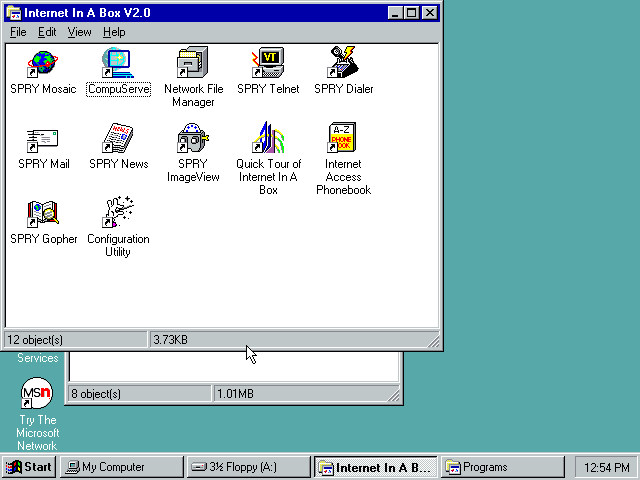
Task: Click the '12 object(s)' status bar text
Action: pyautogui.click(x=35, y=340)
